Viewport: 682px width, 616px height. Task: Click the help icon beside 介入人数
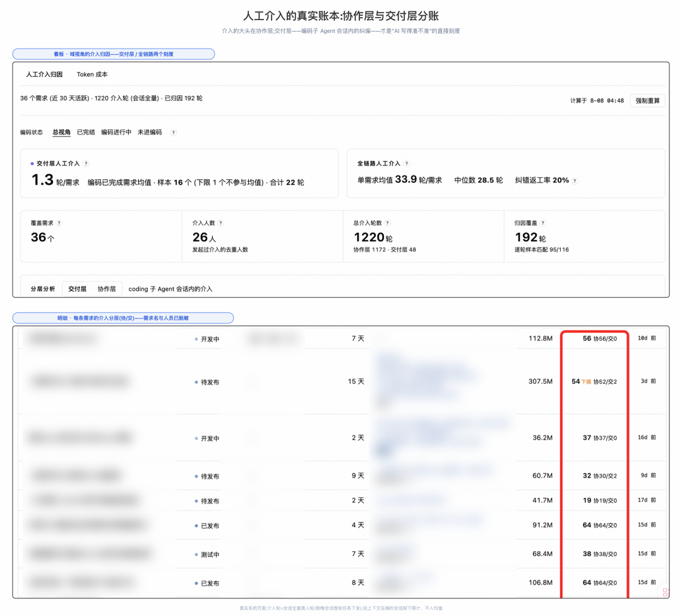point(221,223)
